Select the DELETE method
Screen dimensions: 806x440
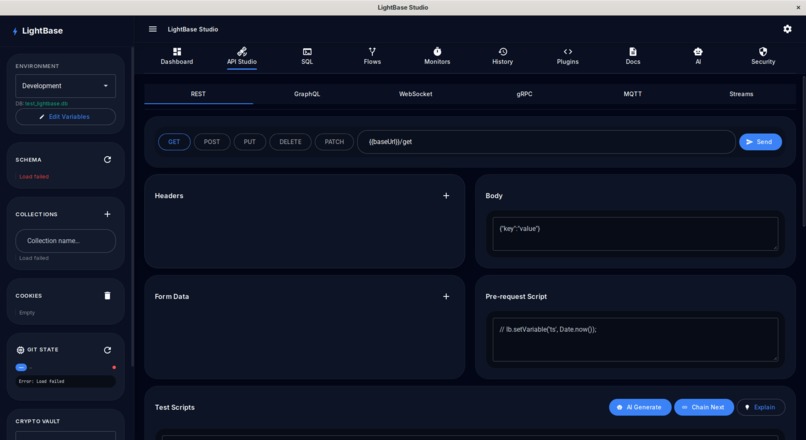coord(290,142)
